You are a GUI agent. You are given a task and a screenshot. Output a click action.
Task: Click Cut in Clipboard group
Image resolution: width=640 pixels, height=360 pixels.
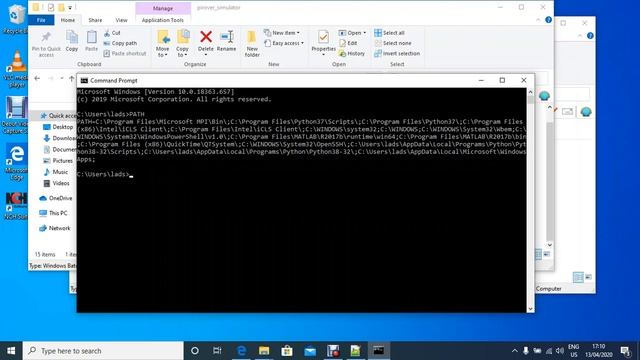pyautogui.click(x=112, y=33)
